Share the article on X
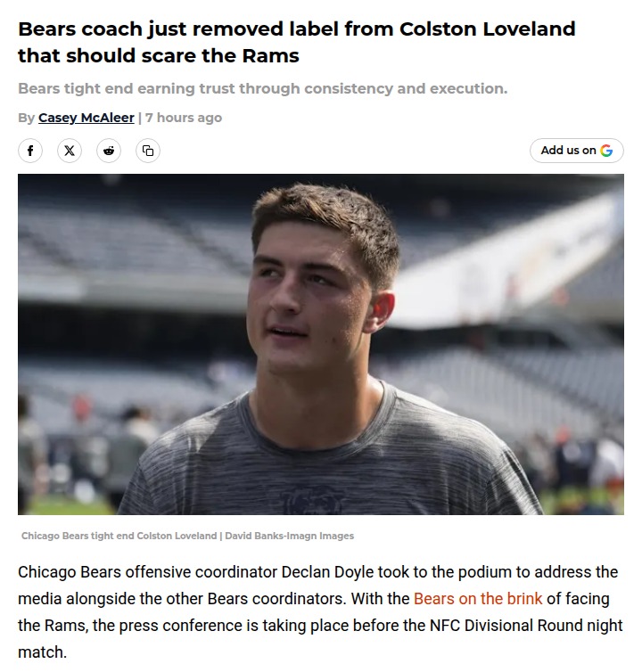The image size is (642, 672). 70,151
